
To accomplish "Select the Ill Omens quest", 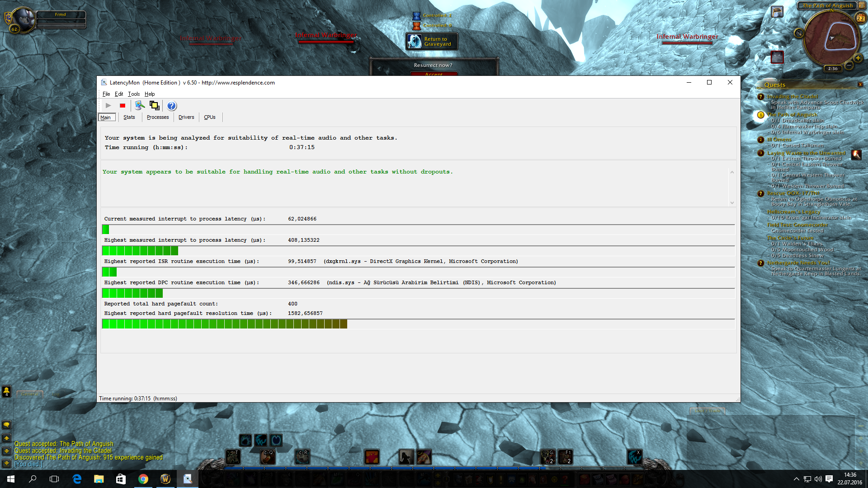I will [x=779, y=140].
